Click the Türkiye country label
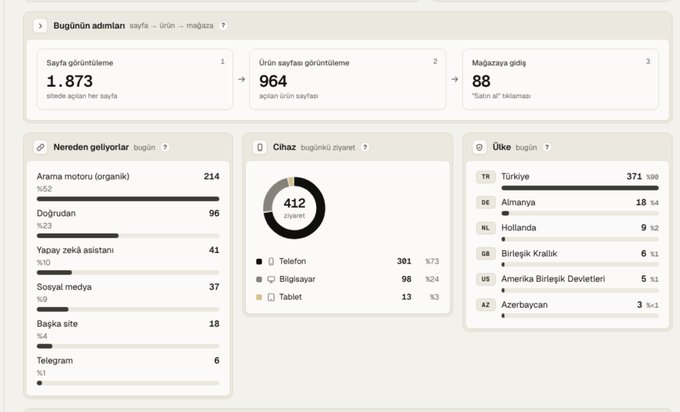Viewport: 680px width, 412px height. pos(515,177)
